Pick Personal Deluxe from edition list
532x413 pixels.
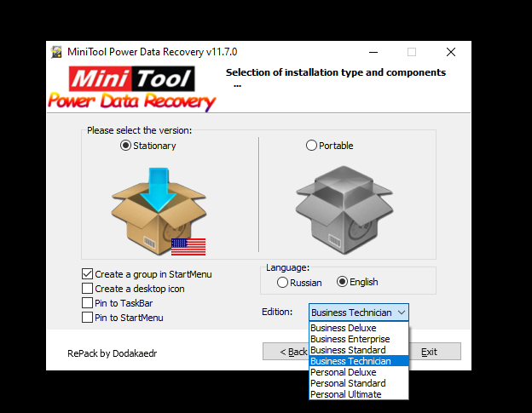pyautogui.click(x=359, y=372)
